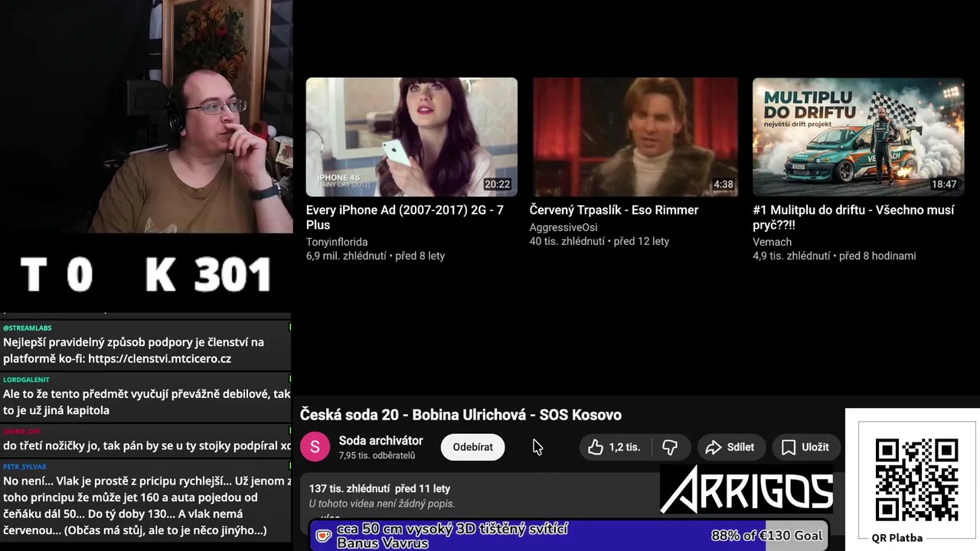Viewport: 980px width, 551px height.
Task: Open the Soda archivátor channel avatar
Action: (315, 447)
